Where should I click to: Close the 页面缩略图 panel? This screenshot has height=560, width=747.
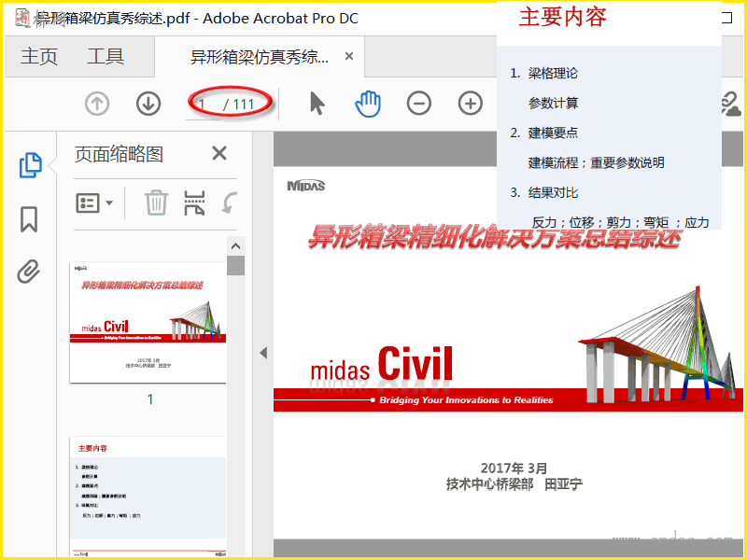tap(219, 153)
